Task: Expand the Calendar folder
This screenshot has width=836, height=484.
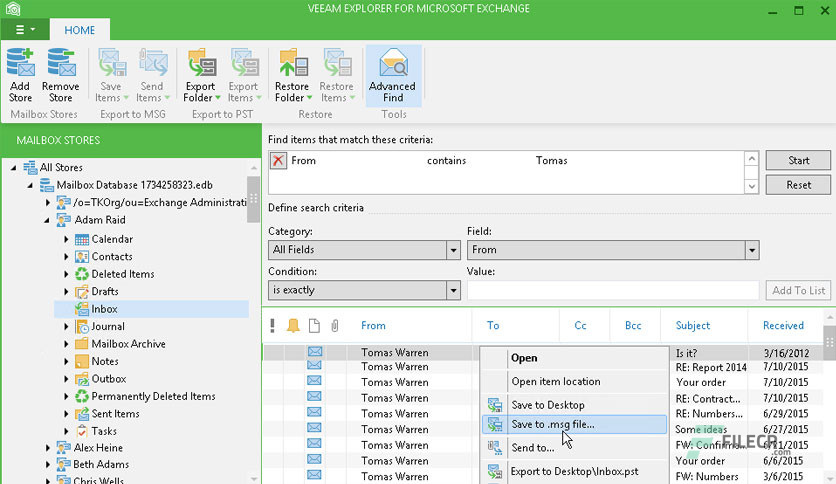Action: [x=66, y=239]
